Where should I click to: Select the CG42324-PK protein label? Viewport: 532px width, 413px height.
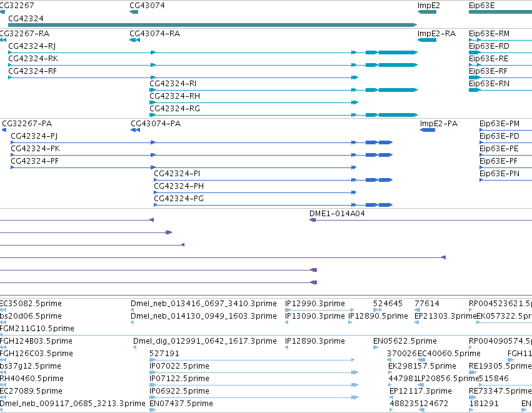(36, 149)
